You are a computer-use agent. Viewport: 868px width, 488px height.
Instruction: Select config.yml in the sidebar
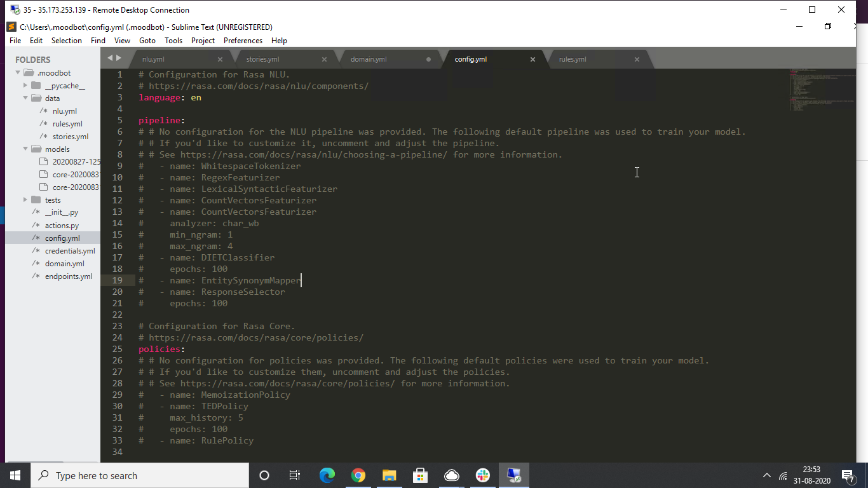[62, 238]
